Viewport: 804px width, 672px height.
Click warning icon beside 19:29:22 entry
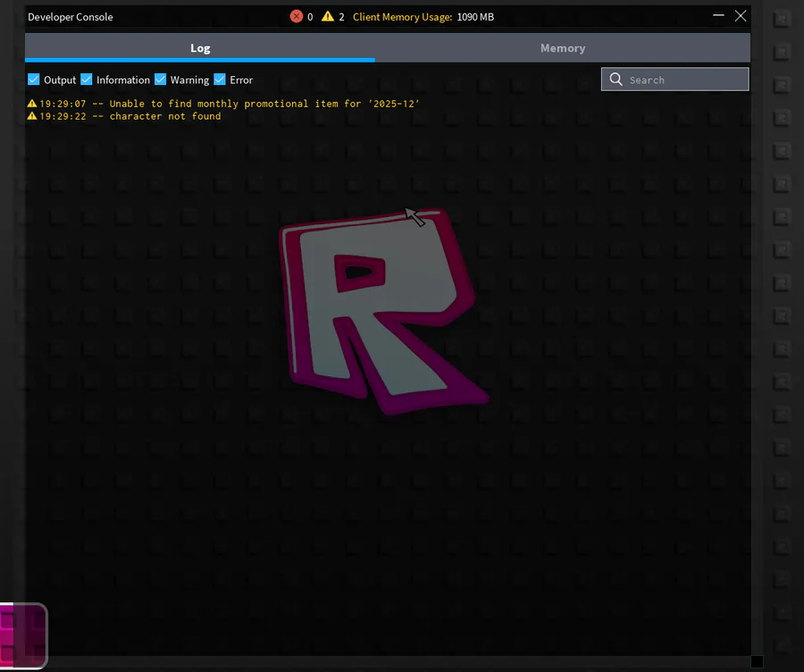(x=32, y=116)
